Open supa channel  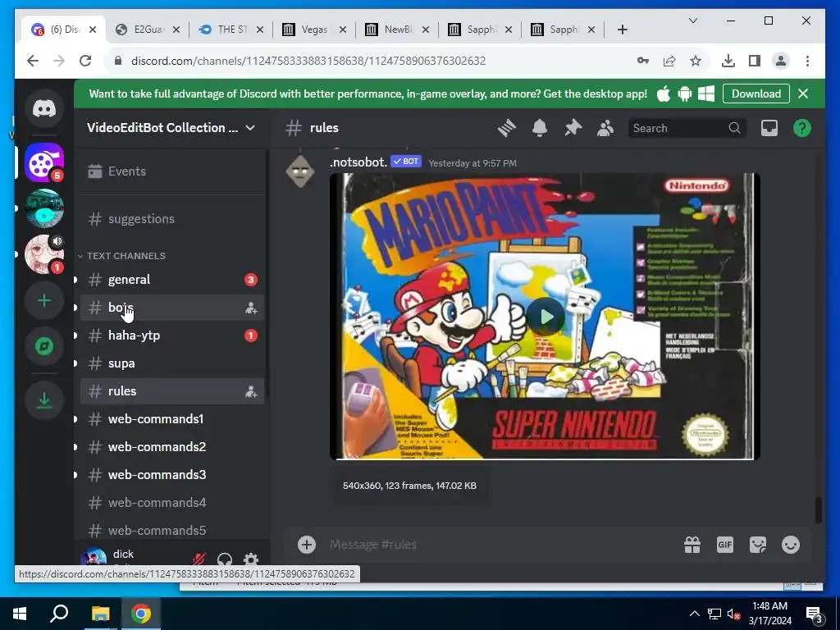[171, 363]
